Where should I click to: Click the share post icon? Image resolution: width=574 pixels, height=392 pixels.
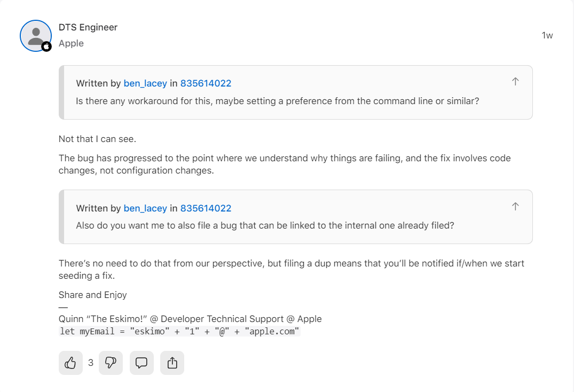(x=172, y=363)
